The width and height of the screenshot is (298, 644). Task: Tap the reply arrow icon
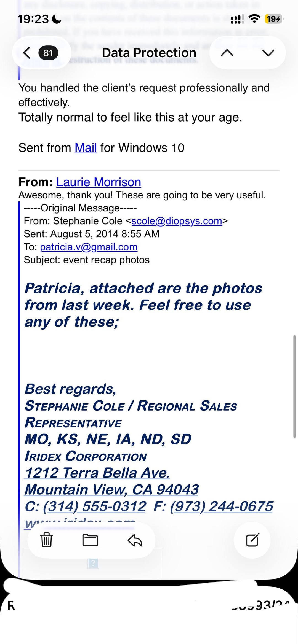(x=135, y=540)
